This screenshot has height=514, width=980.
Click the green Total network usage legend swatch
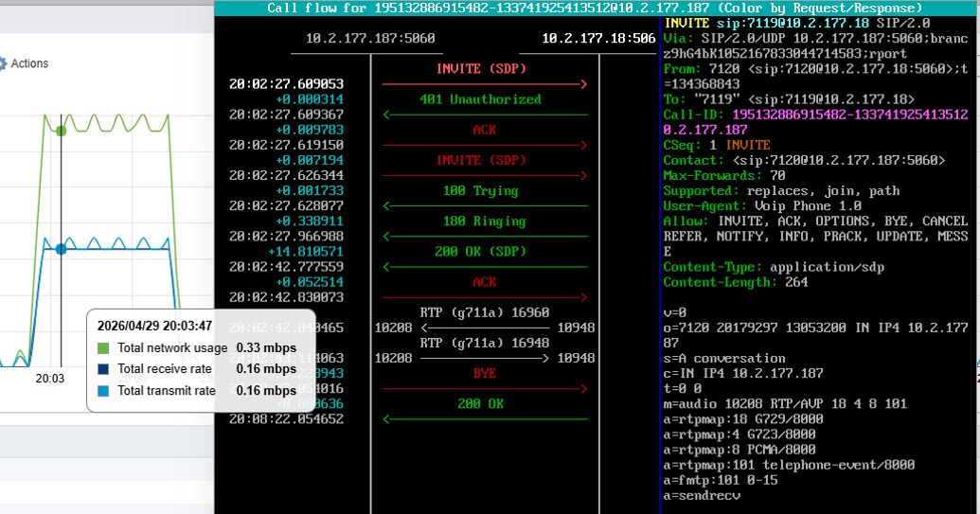104,348
